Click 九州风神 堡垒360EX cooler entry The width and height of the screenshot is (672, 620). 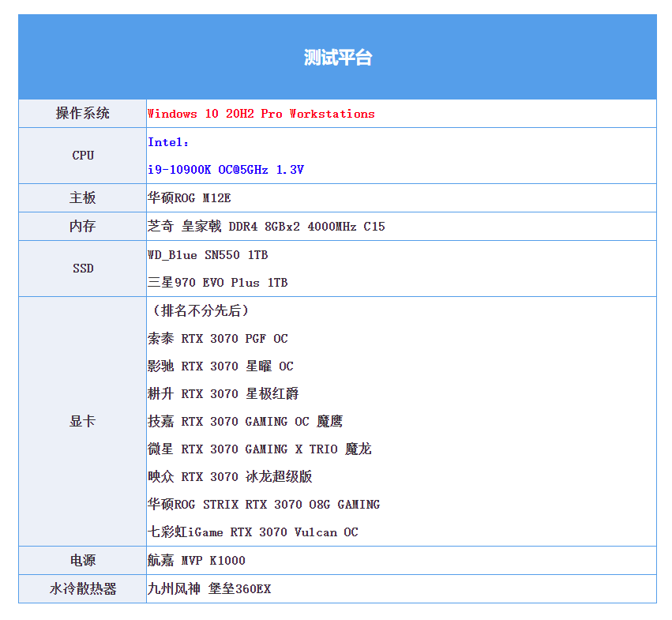[x=209, y=588]
